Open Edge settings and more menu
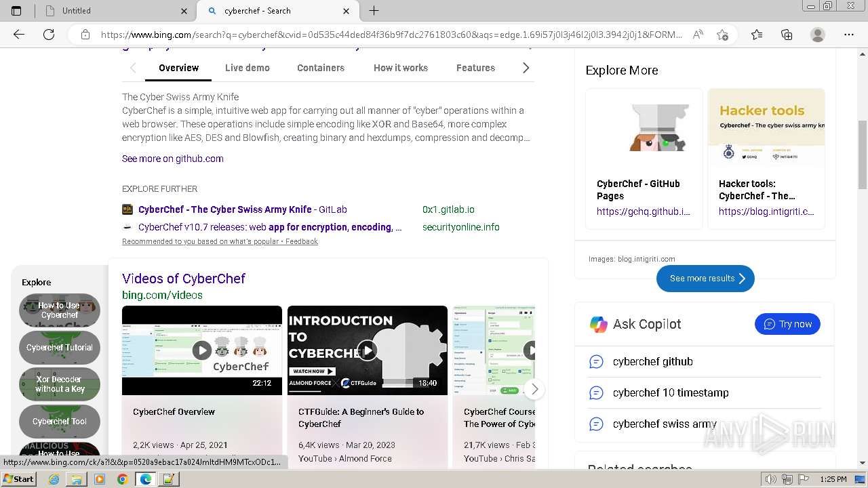The width and height of the screenshot is (868, 488). 849,35
